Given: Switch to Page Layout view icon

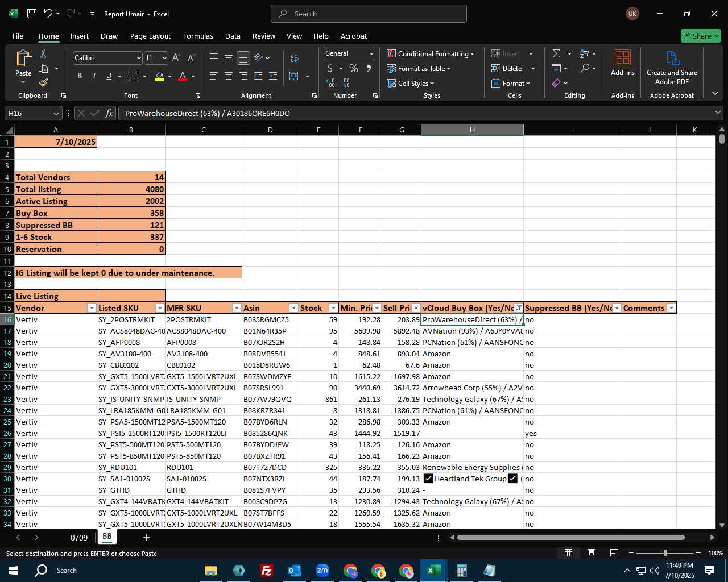Looking at the screenshot, I should click(x=591, y=553).
